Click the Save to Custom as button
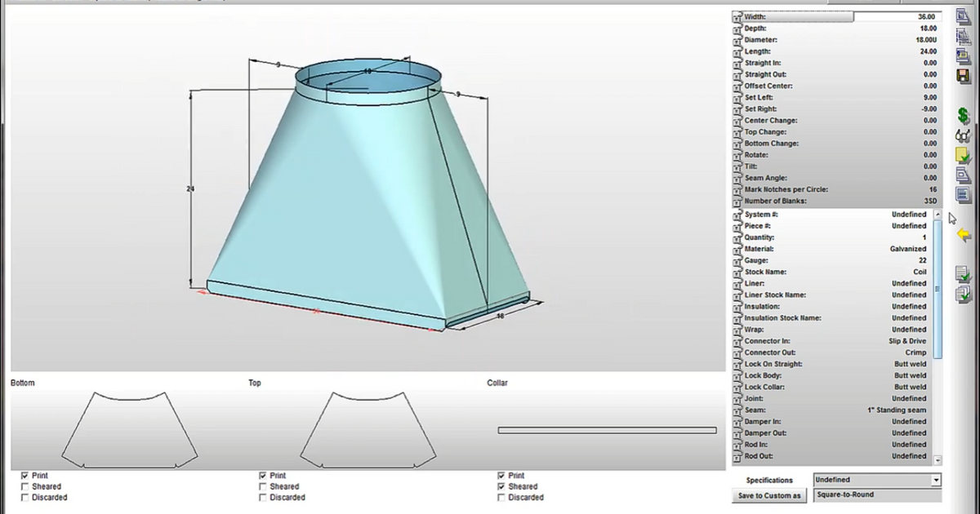Viewport: 980px width, 514px height. pyautogui.click(x=770, y=496)
